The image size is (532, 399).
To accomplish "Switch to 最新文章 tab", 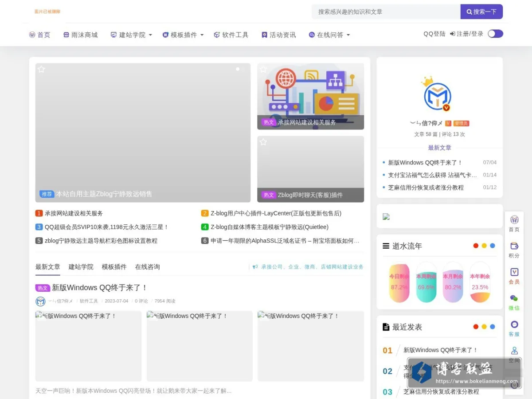I will click(x=48, y=267).
